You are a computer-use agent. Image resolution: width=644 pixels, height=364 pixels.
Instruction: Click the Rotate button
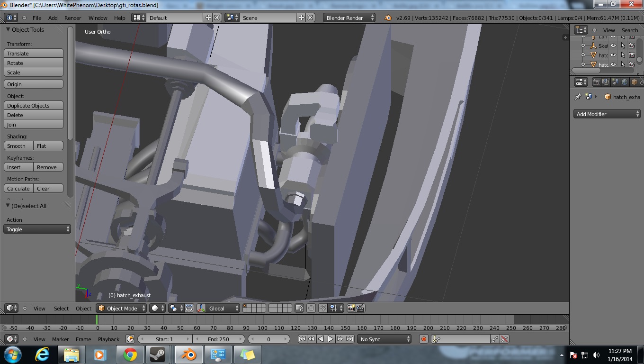[34, 63]
